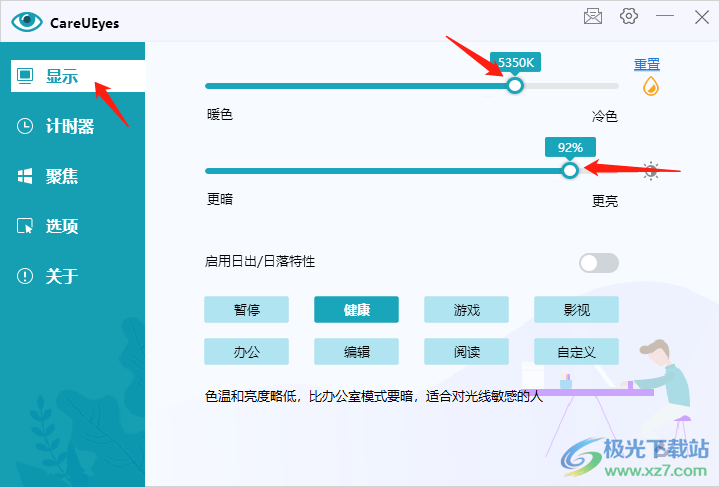The height and width of the screenshot is (487, 720).
Task: Choose the 影视 mode
Action: tap(576, 310)
